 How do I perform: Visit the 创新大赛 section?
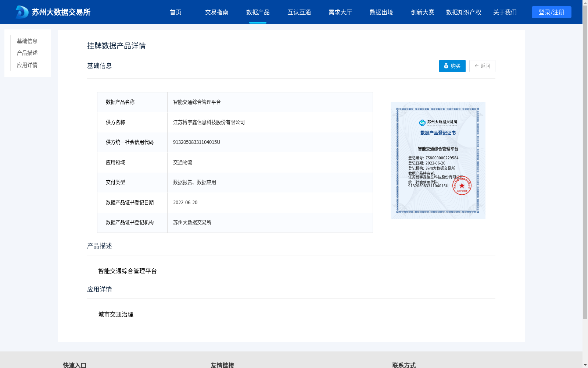click(x=423, y=12)
